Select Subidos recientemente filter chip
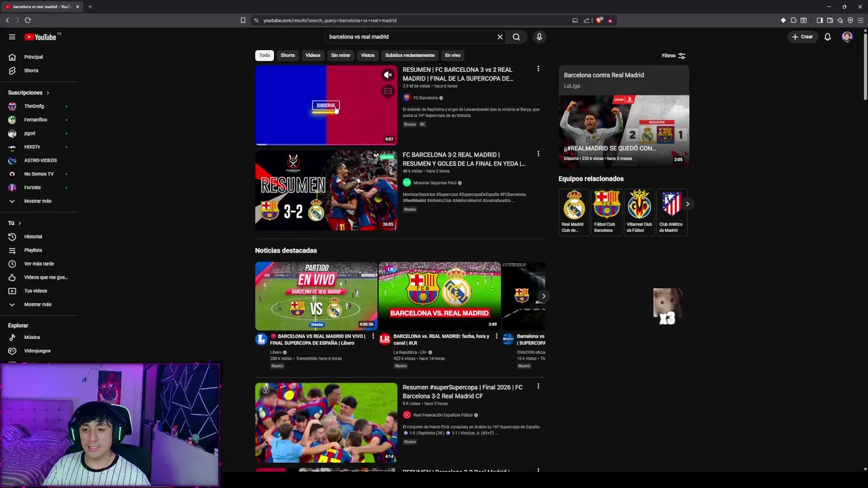The width and height of the screenshot is (868, 488). click(410, 56)
